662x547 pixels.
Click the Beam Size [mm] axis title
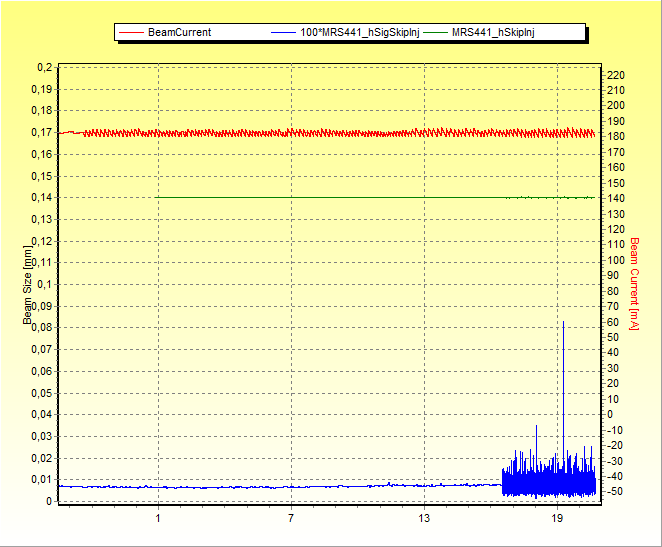[27, 285]
